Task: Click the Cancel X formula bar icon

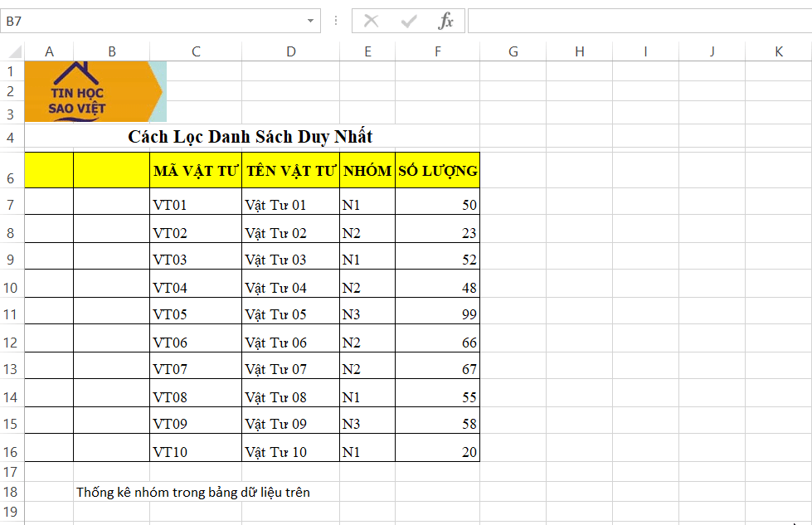Action: point(371,21)
